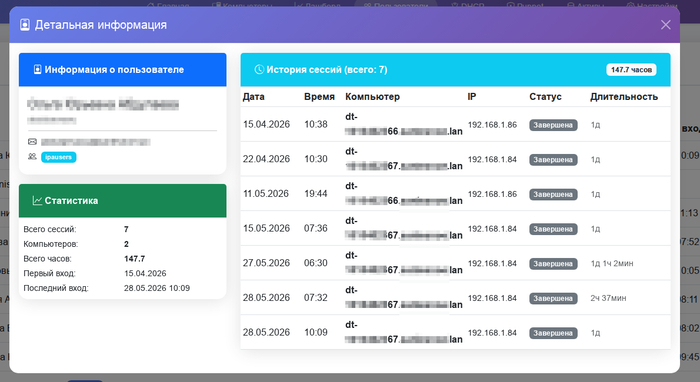This screenshot has height=382, width=700.
Task: Click the chart icon beside Статистика
Action: (x=38, y=201)
